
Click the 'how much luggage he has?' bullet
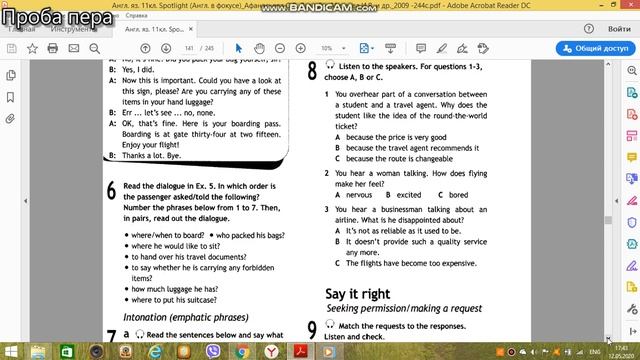[175, 289]
